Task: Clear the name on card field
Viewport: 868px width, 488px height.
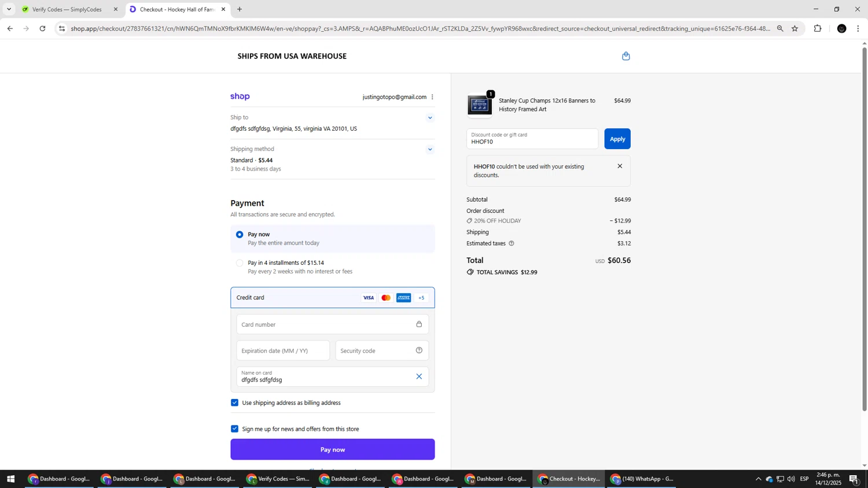Action: click(x=419, y=376)
